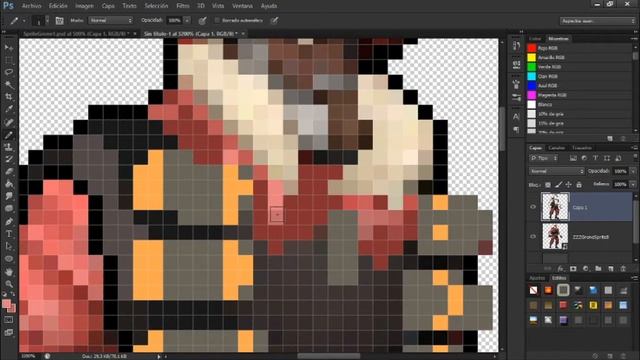Open the layer blending mode dropdown
Screen dimensions: 640x360
(556, 171)
